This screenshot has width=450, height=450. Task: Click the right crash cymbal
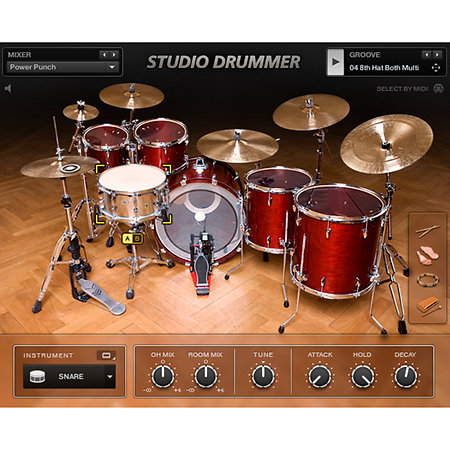(311, 112)
